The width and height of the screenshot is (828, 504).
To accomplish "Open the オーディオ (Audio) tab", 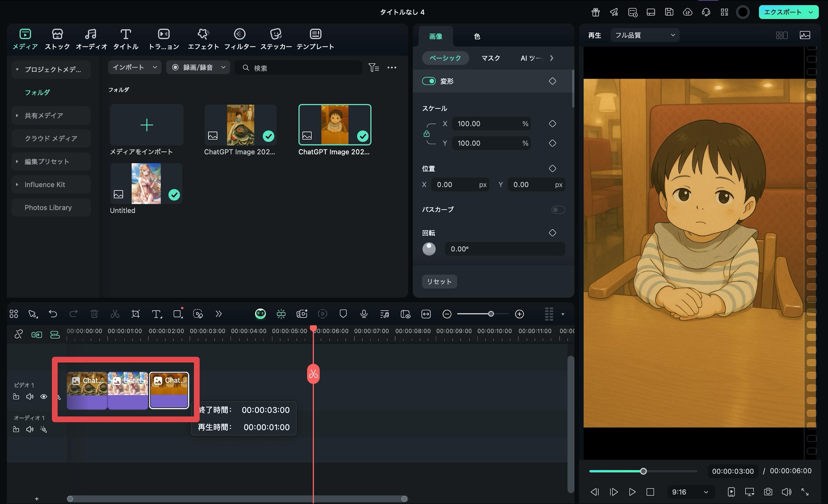I will (x=91, y=39).
